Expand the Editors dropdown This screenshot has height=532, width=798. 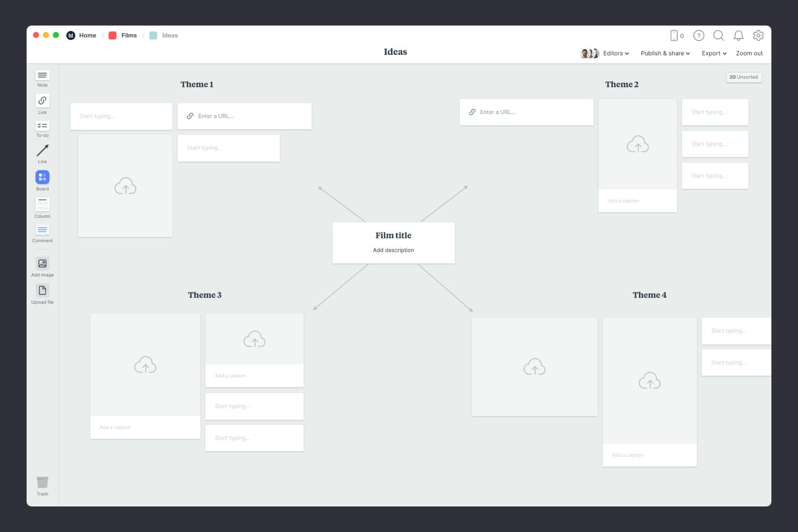tap(616, 53)
